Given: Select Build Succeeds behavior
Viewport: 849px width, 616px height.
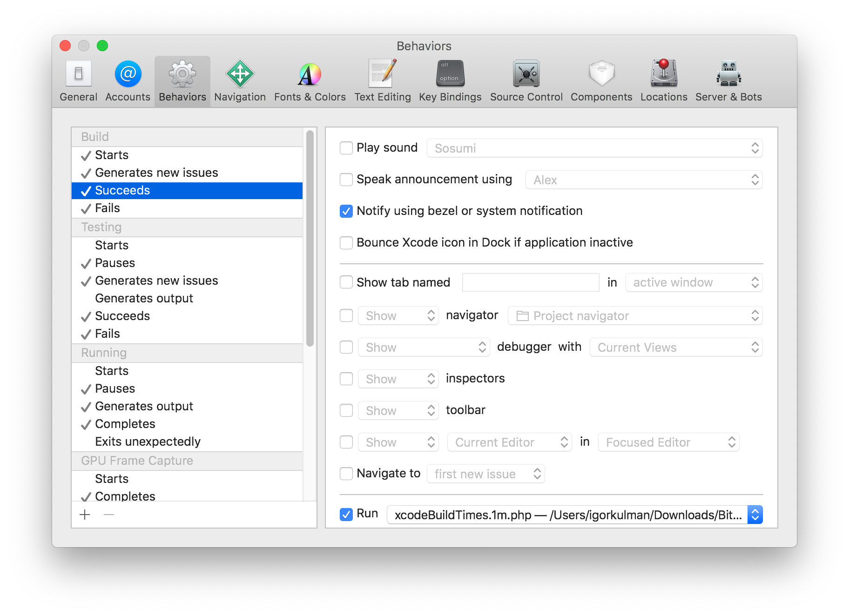Looking at the screenshot, I should [x=187, y=191].
